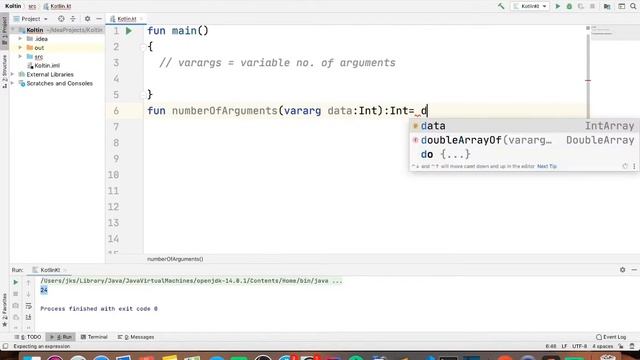Screen dimensions: 640x360
Task: Minimize the Run panel with the minus icon
Action: pos(634,270)
